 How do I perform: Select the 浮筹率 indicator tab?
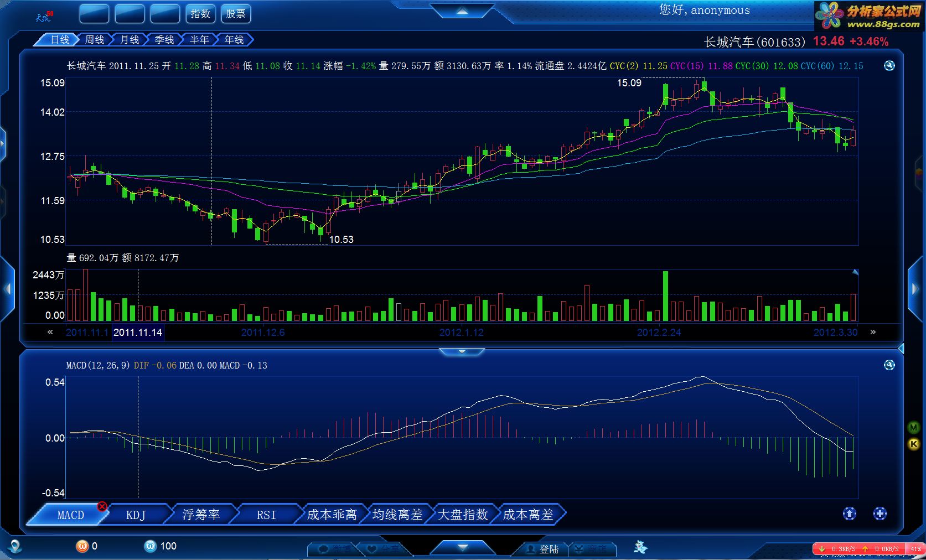(201, 515)
